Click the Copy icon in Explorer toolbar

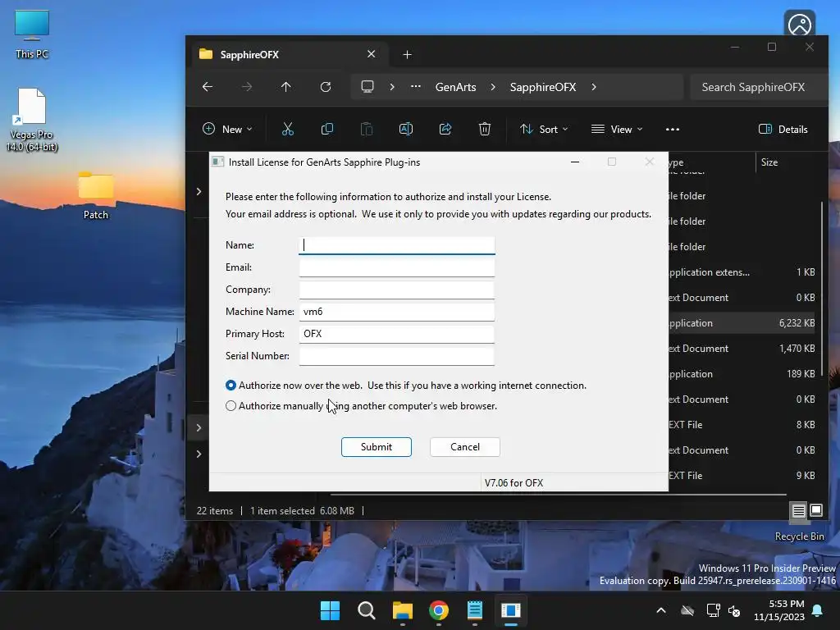326,129
